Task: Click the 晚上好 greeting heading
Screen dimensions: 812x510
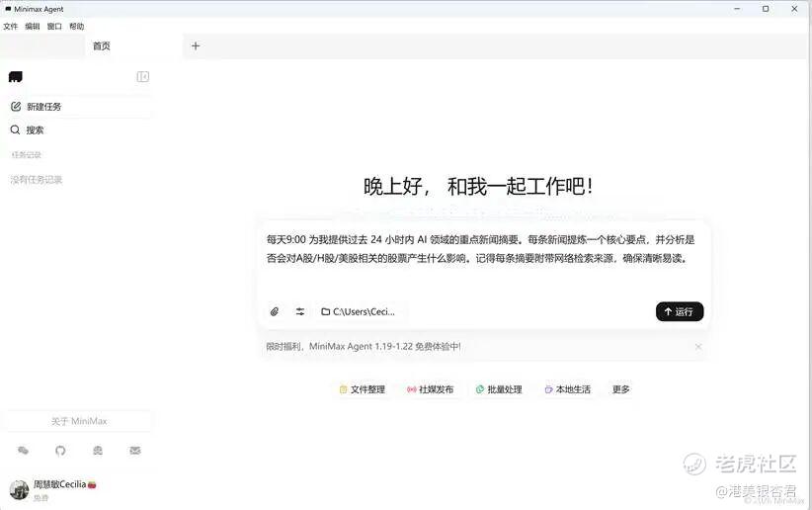Action: click(478, 186)
